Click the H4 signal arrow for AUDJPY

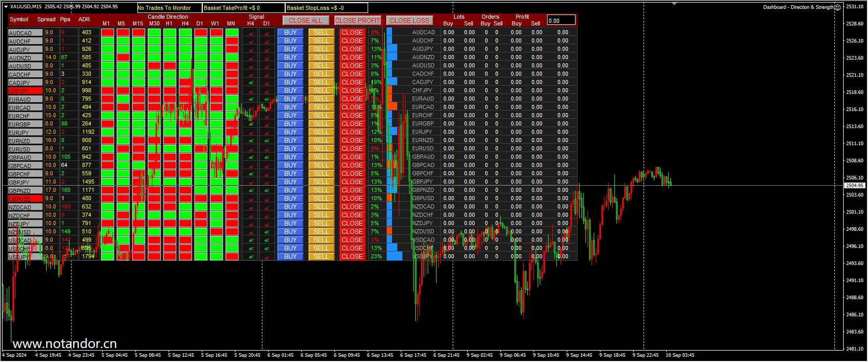point(251,49)
